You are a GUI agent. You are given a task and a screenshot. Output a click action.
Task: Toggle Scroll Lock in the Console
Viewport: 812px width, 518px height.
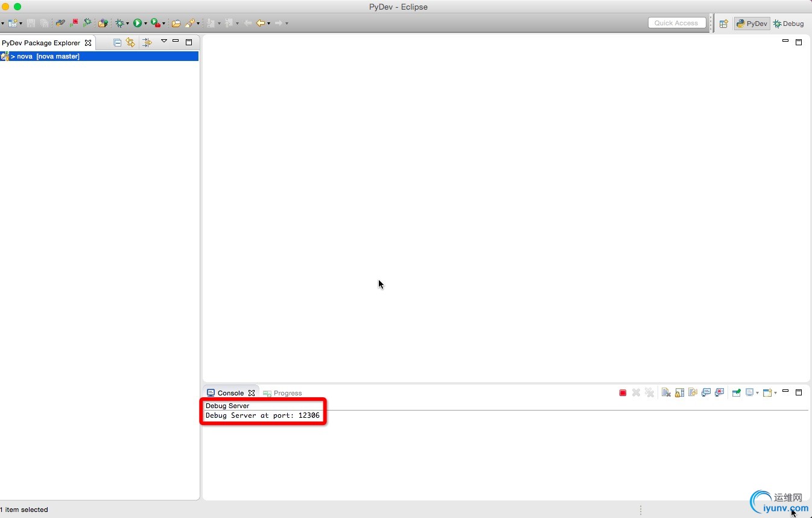[x=679, y=392]
